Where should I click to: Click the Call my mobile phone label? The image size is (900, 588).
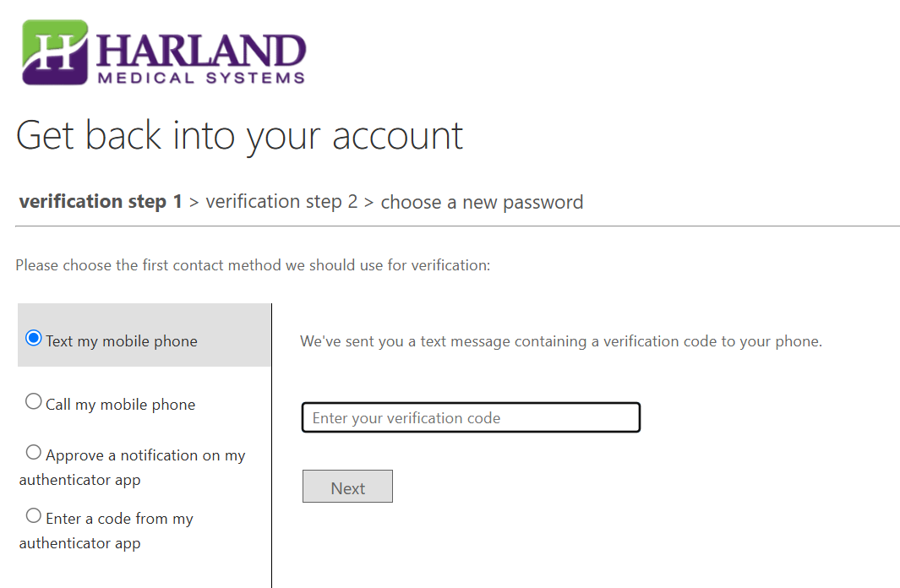pos(121,405)
